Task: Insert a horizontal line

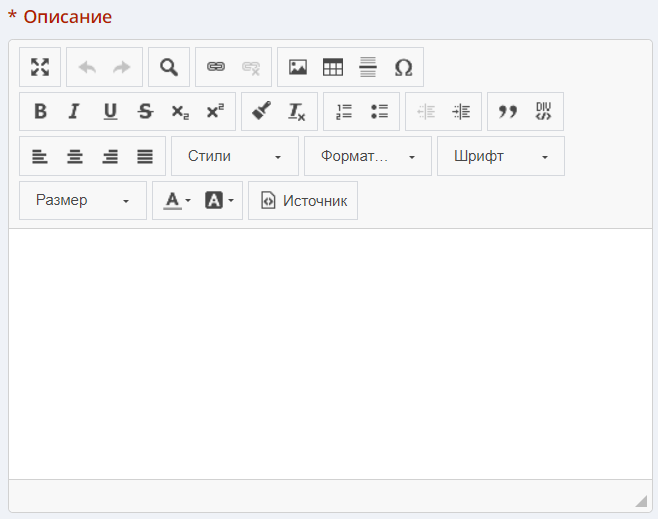Action: 368,67
